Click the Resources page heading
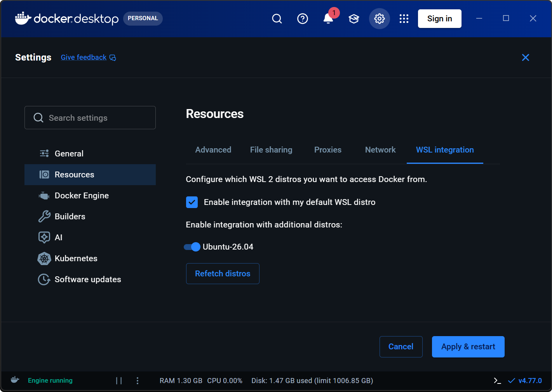The width and height of the screenshot is (552, 392). tap(215, 114)
